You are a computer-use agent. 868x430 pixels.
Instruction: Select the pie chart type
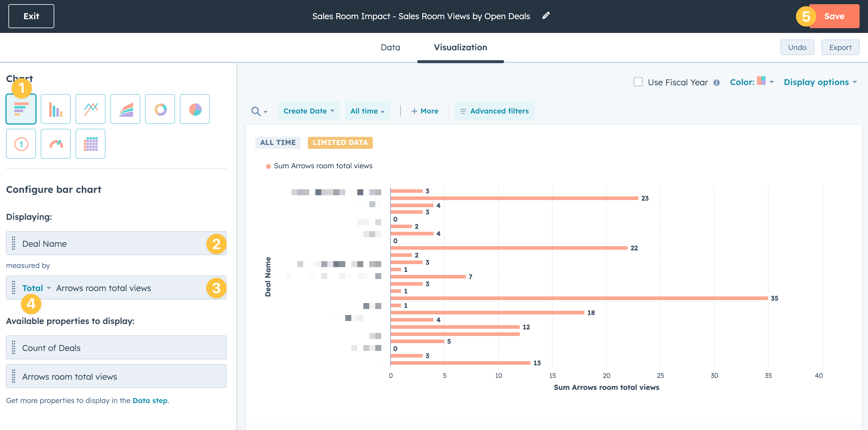pyautogui.click(x=195, y=109)
